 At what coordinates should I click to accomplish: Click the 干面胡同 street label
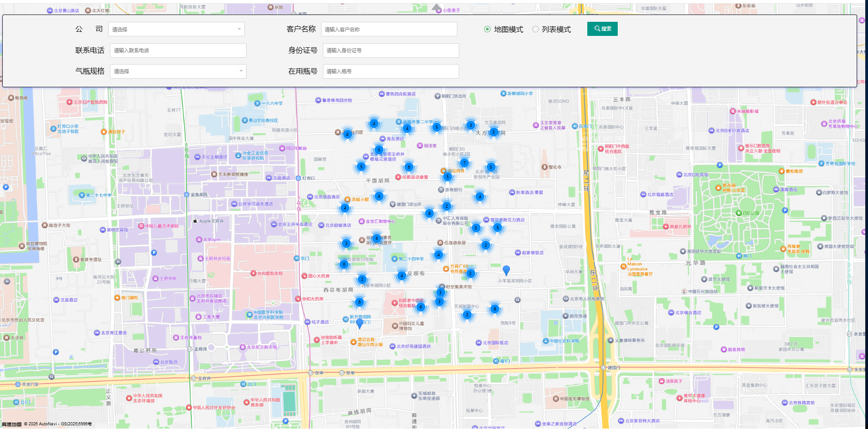tap(377, 181)
